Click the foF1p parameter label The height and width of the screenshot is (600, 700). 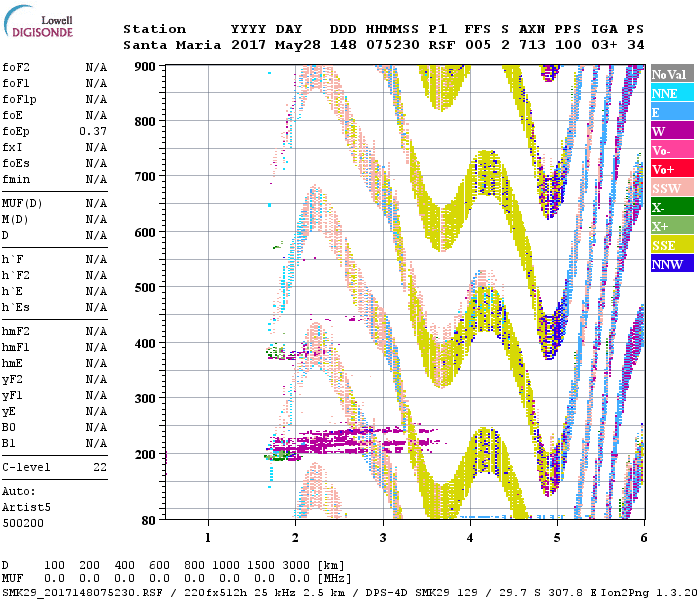pyautogui.click(x=19, y=100)
